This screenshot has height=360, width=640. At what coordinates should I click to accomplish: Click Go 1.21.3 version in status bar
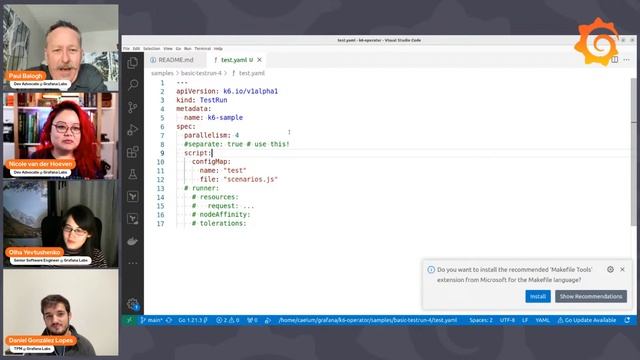(193, 320)
